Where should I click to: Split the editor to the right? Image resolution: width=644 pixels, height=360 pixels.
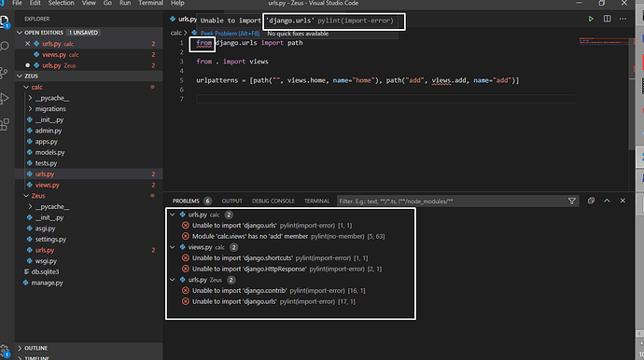(607, 19)
